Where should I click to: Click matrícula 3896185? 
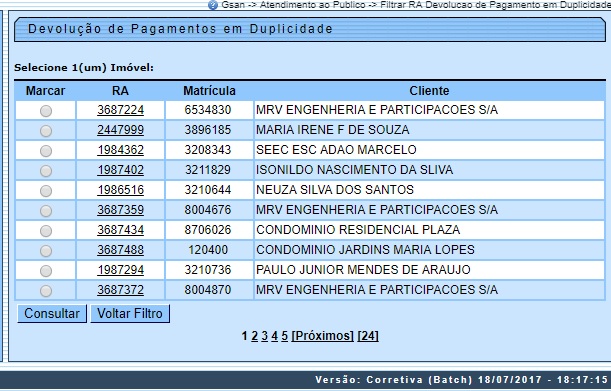[x=208, y=130]
